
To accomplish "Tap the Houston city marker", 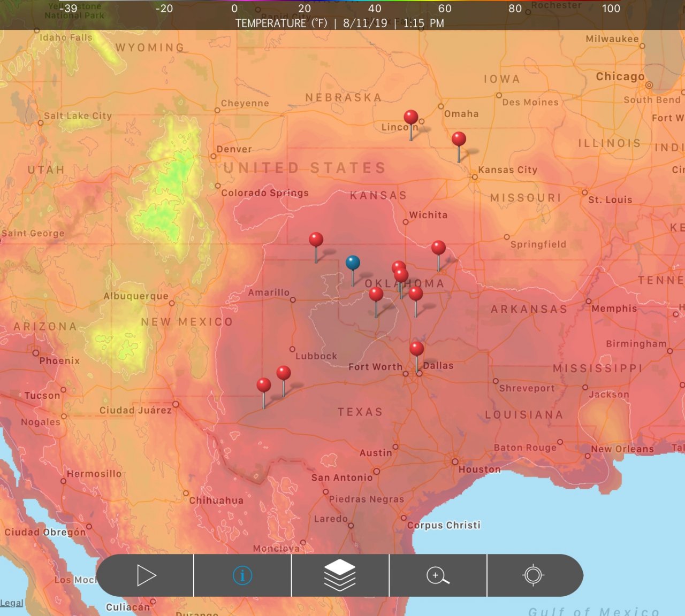I will click(x=455, y=461).
